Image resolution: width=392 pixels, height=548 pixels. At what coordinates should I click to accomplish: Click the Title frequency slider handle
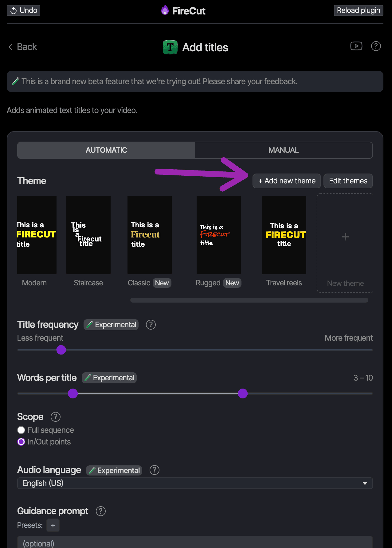tap(61, 350)
